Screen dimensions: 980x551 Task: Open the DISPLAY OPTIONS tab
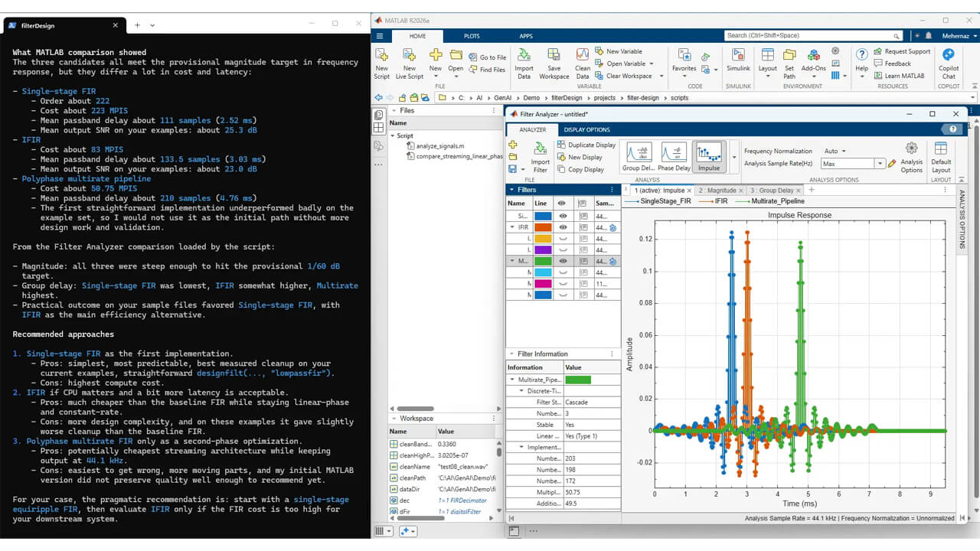click(587, 129)
